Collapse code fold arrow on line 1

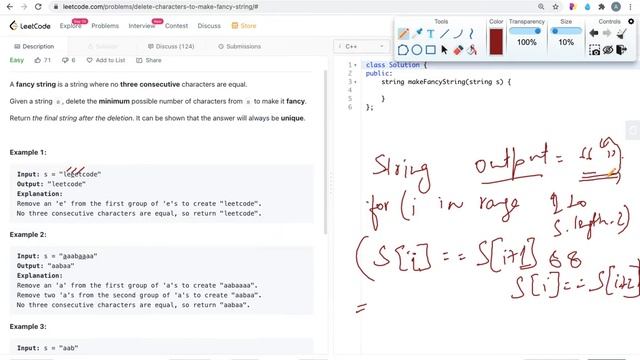355,65
